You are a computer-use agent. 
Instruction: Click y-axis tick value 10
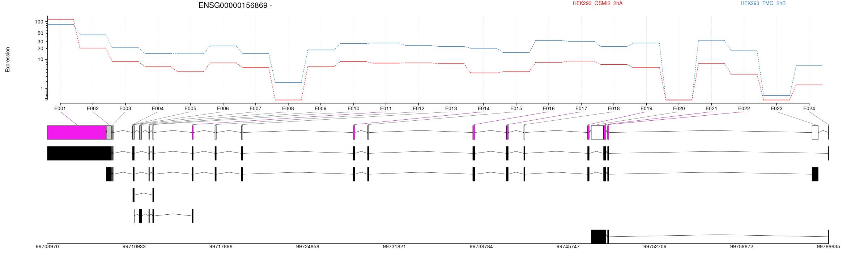click(x=41, y=59)
